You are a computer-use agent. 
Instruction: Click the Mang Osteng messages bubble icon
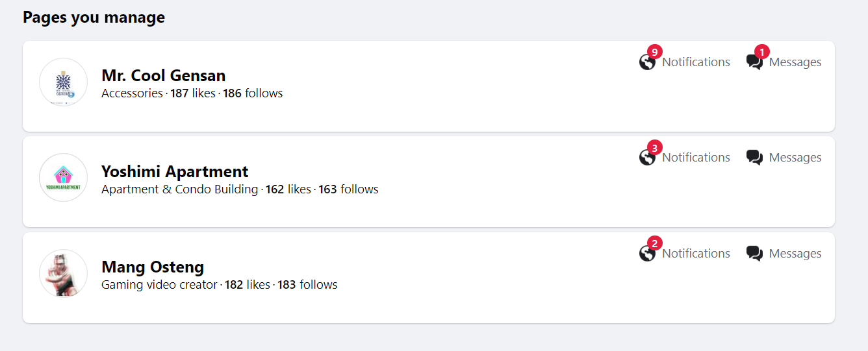754,254
